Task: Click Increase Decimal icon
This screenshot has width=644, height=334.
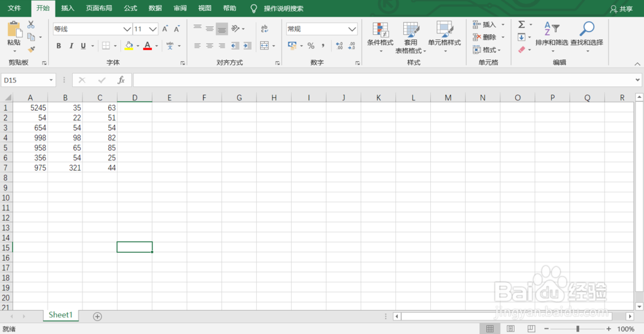Action: tap(339, 46)
